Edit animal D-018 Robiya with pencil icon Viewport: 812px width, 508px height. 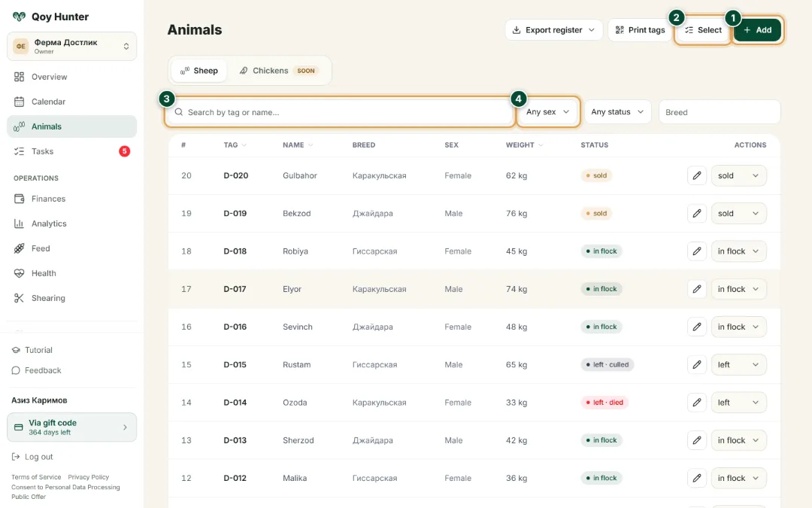click(697, 251)
